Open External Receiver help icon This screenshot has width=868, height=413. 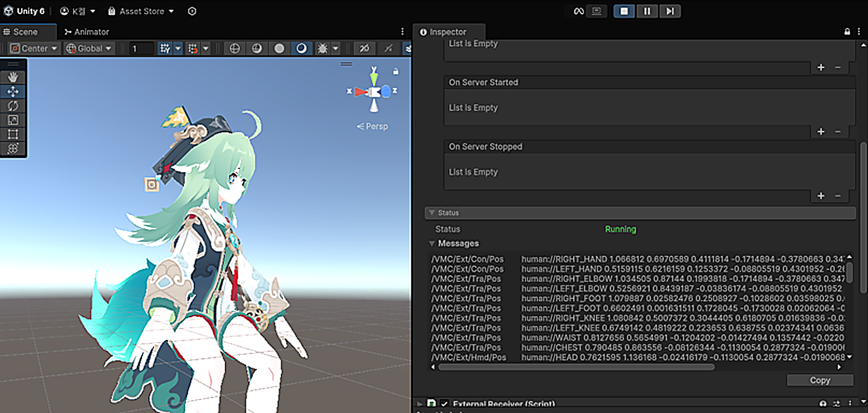pyautogui.click(x=823, y=404)
